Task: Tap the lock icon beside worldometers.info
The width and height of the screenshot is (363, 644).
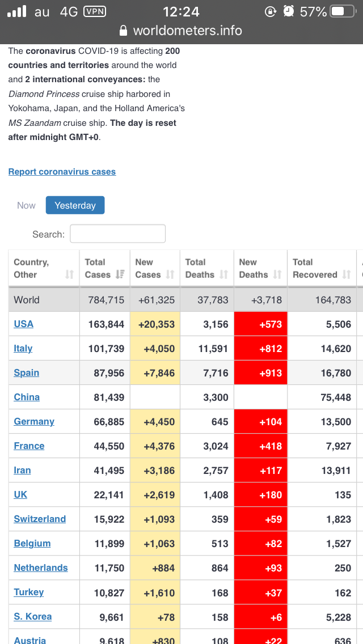Action: click(x=124, y=31)
